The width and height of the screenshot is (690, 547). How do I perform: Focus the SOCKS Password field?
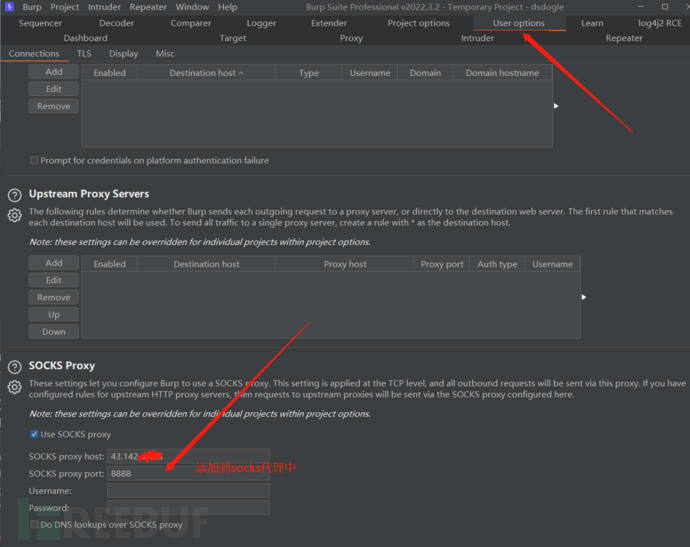188,508
